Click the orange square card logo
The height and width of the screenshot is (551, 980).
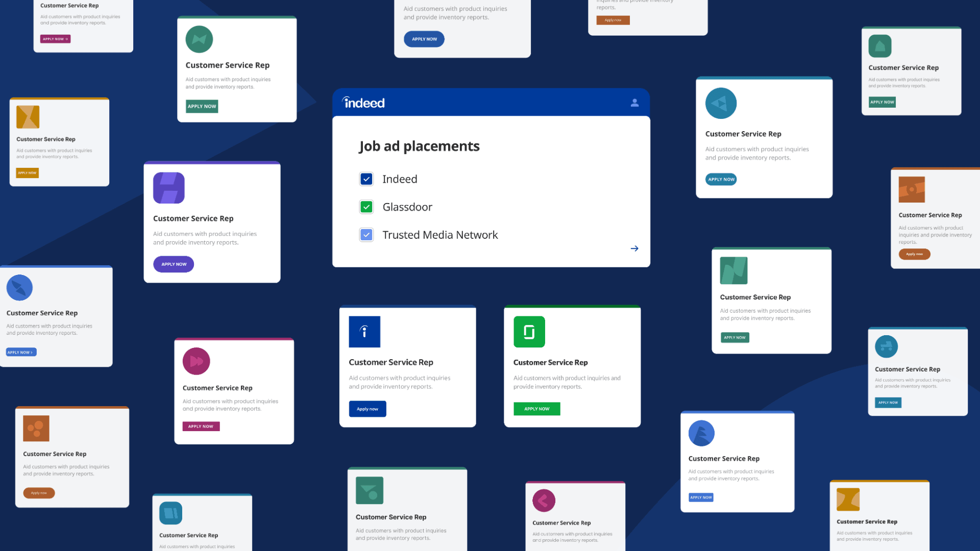[x=912, y=190]
